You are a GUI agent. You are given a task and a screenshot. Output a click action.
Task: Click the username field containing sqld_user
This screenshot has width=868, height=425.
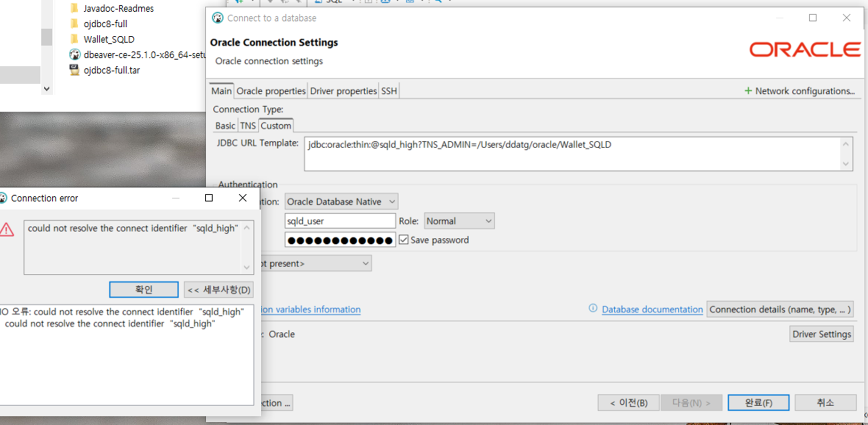click(x=340, y=221)
